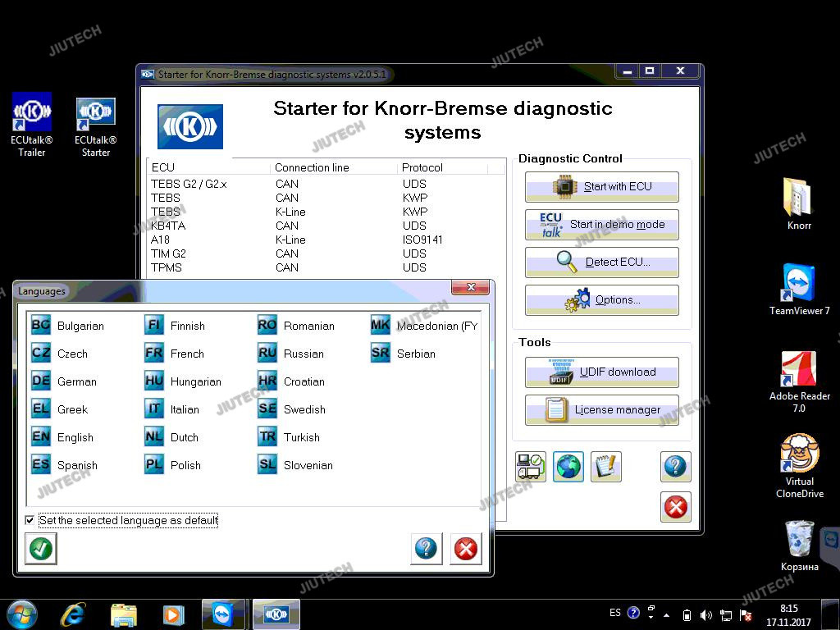The width and height of the screenshot is (840, 630).
Task: Click the computer and truck connection icon
Action: [530, 467]
